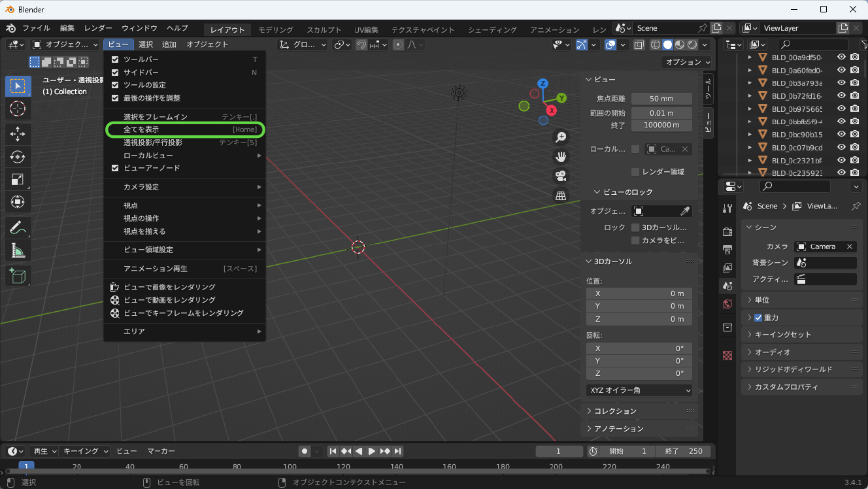Switch to wireframe viewport shading
868x489 pixels.
655,44
